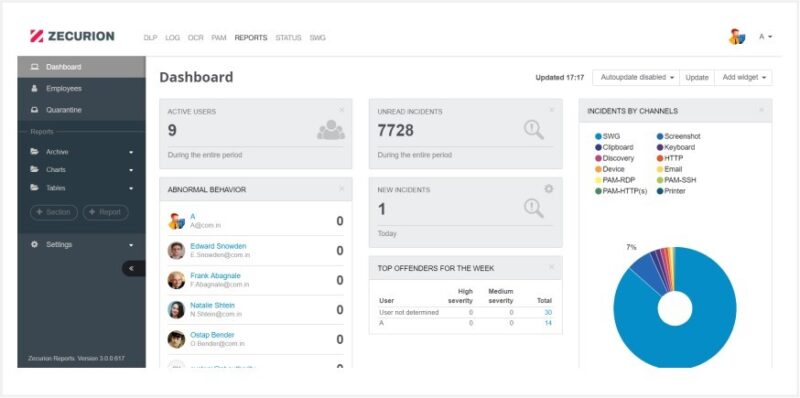Click the Dashboard laptop icon
The height and width of the screenshot is (398, 800).
[x=35, y=67]
